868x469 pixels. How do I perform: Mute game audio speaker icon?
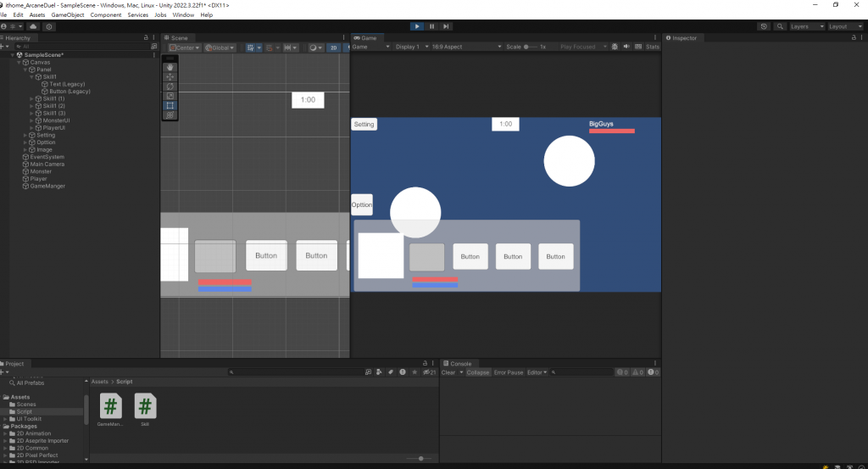click(x=626, y=47)
